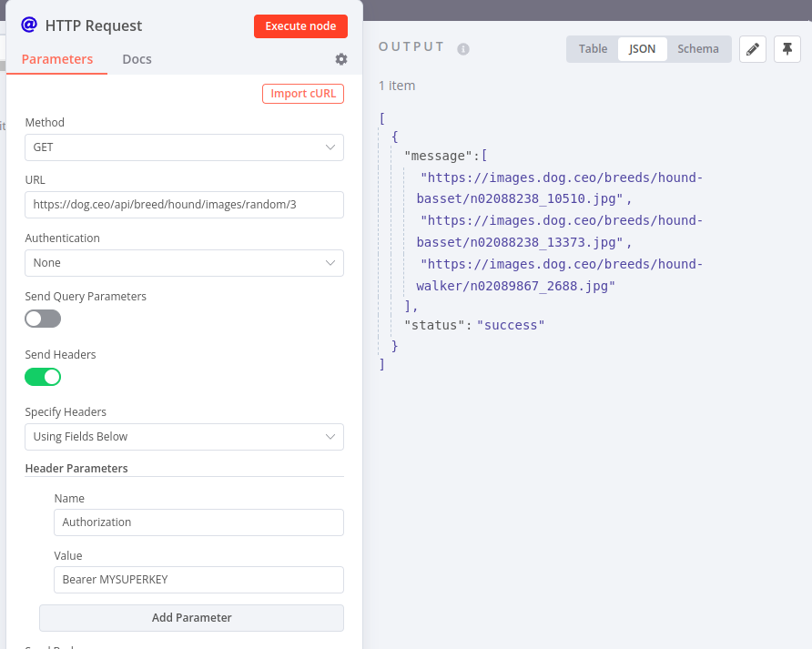Click the Import cURL button
This screenshot has height=649, width=812.
point(302,93)
